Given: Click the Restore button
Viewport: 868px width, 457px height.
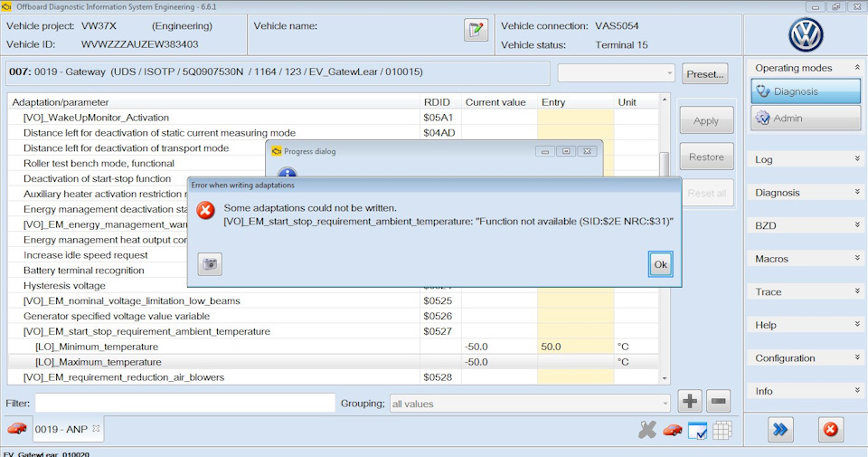Looking at the screenshot, I should click(706, 157).
